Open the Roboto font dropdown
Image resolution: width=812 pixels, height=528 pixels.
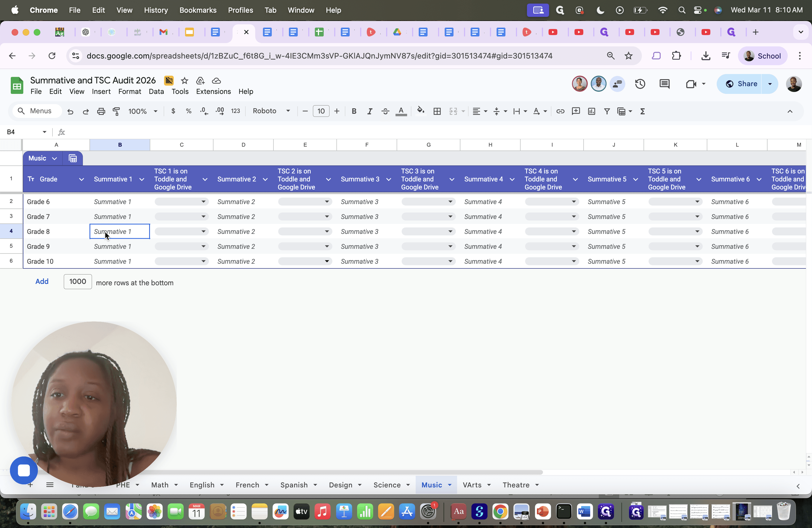271,111
